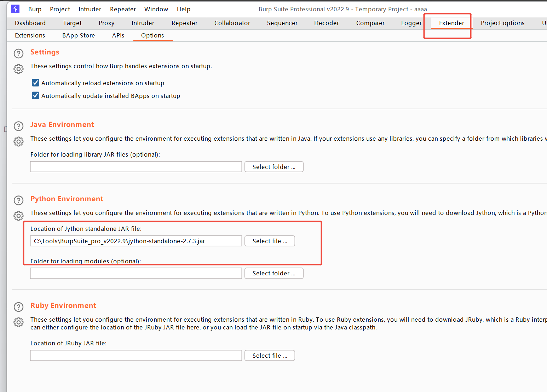Screen dimensions: 547x392
Task: Click the Settings heading
Action: 45,52
